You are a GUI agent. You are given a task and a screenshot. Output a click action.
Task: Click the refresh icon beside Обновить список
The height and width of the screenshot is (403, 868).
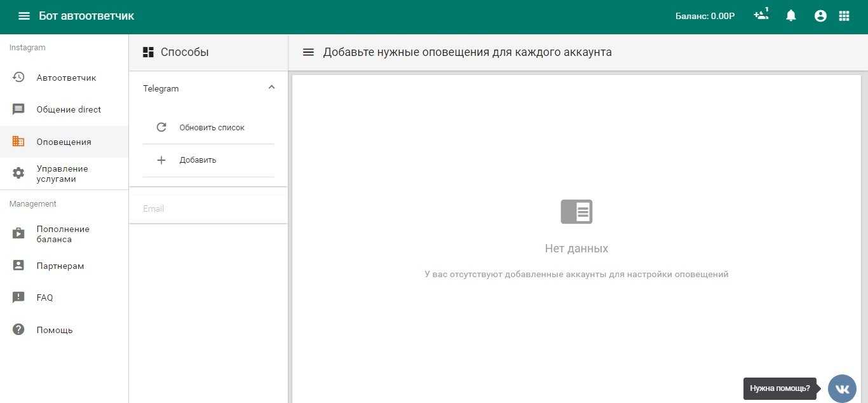[x=161, y=127]
